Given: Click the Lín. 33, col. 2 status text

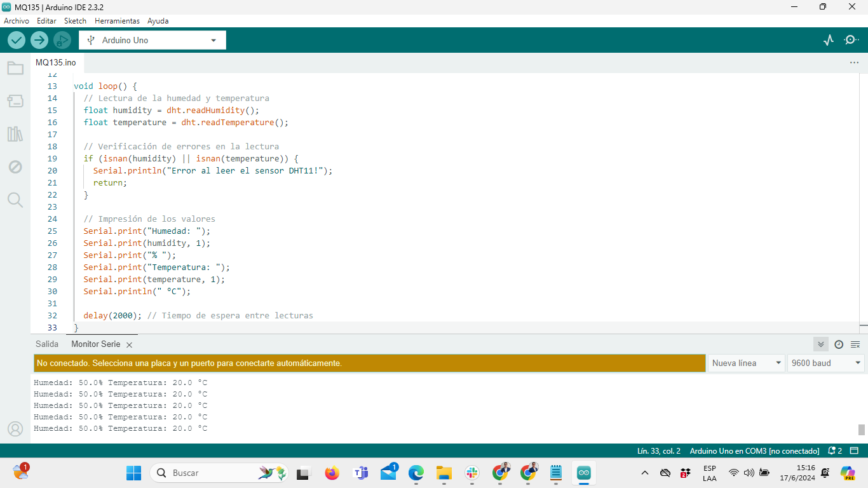Looking at the screenshot, I should [659, 451].
